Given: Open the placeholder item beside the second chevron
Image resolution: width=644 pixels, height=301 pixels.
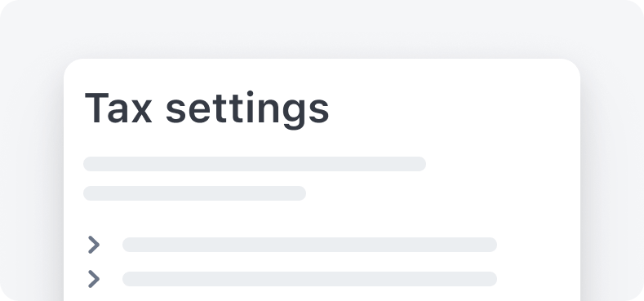Looking at the screenshot, I should pos(309,279).
